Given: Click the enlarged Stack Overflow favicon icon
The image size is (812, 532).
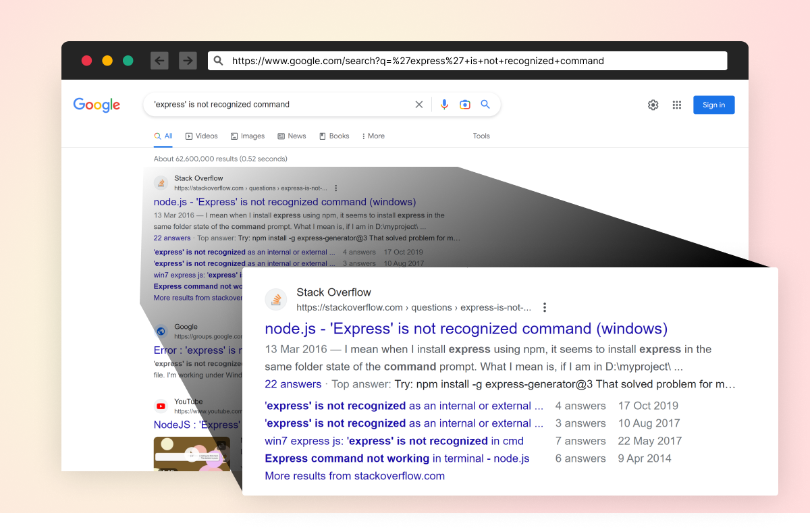Looking at the screenshot, I should tap(275, 300).
